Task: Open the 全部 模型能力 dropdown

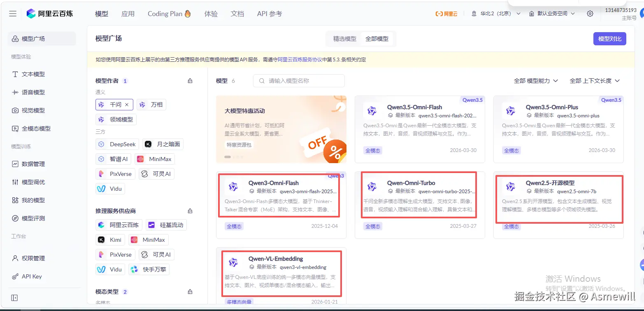Action: 536,81
